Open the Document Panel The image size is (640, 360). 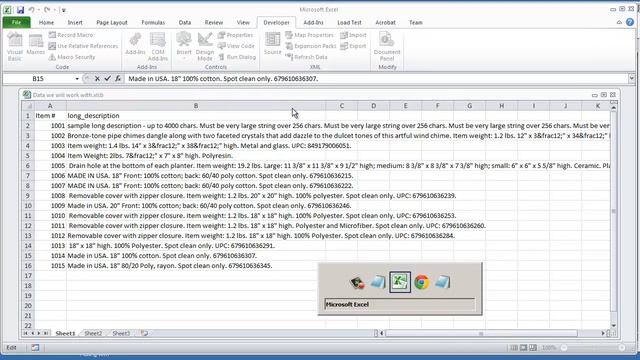[387, 47]
